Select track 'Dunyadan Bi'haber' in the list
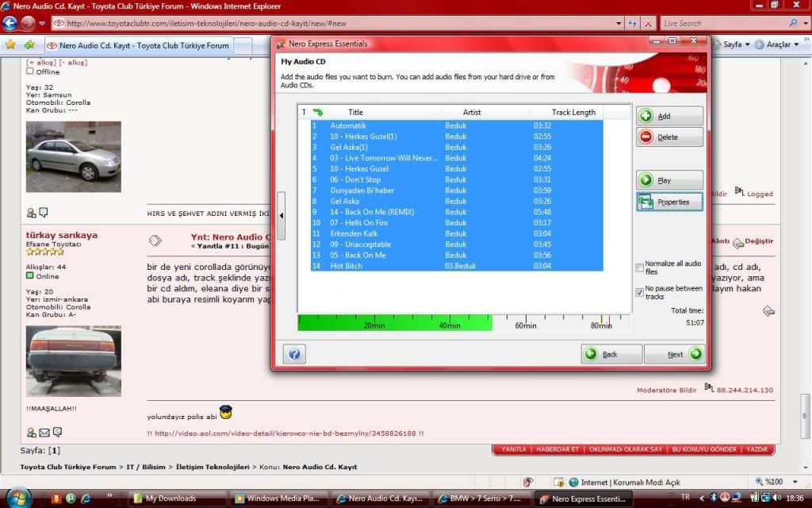This screenshot has width=812, height=508. click(362, 190)
